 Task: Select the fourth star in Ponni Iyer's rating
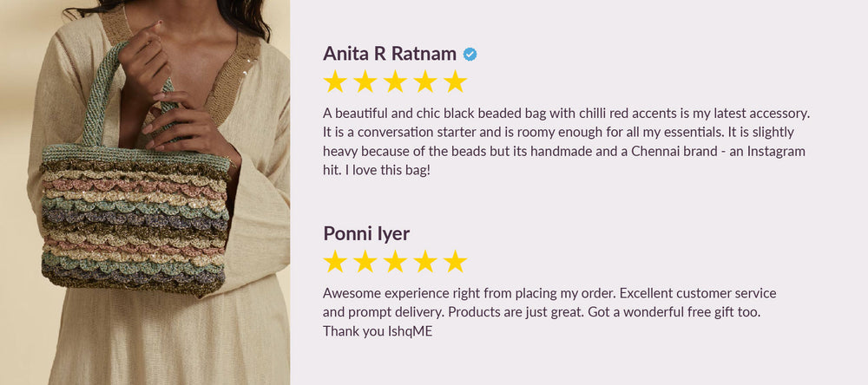click(x=425, y=261)
